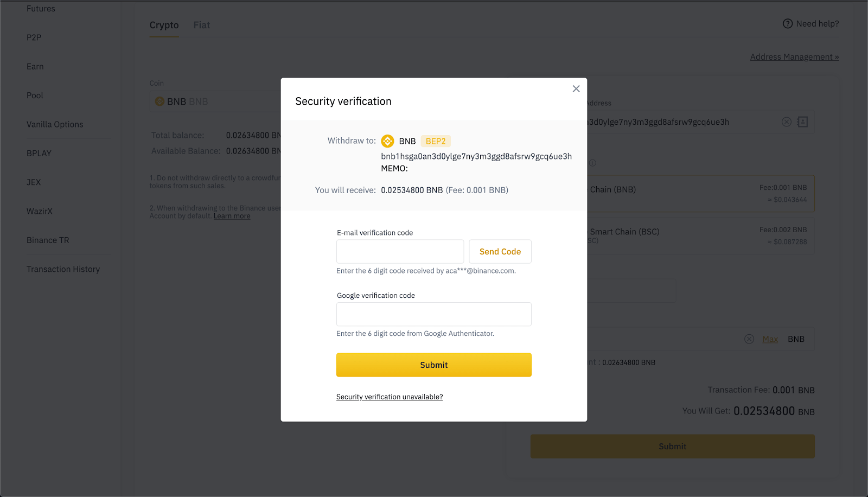Click the Need Help question mark icon
This screenshot has height=497, width=868.
coord(788,23)
